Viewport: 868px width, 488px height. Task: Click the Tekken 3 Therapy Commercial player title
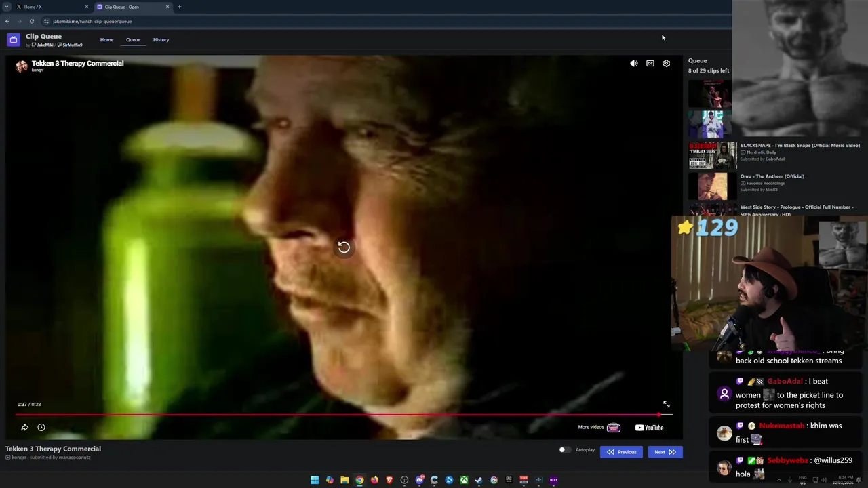(77, 63)
